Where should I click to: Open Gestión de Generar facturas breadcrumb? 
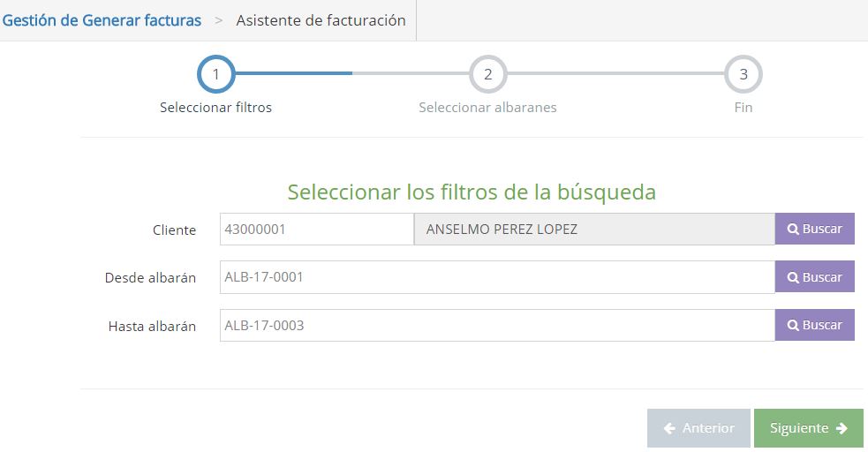[x=102, y=20]
